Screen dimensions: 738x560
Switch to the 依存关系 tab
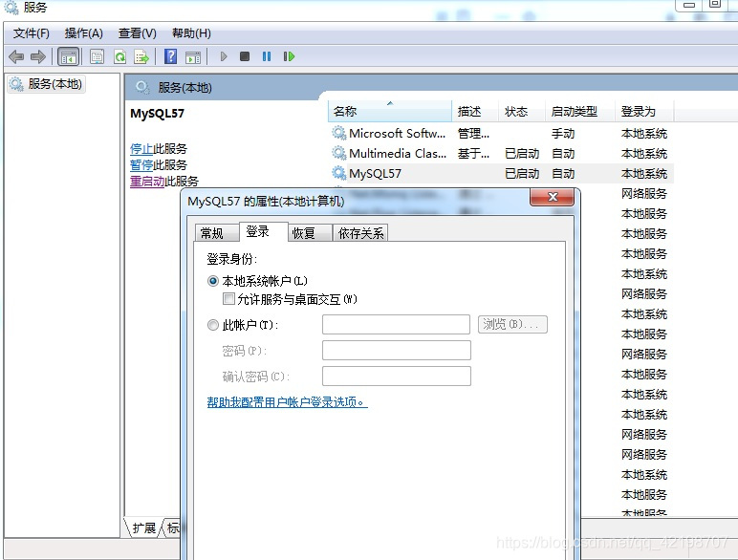(360, 233)
